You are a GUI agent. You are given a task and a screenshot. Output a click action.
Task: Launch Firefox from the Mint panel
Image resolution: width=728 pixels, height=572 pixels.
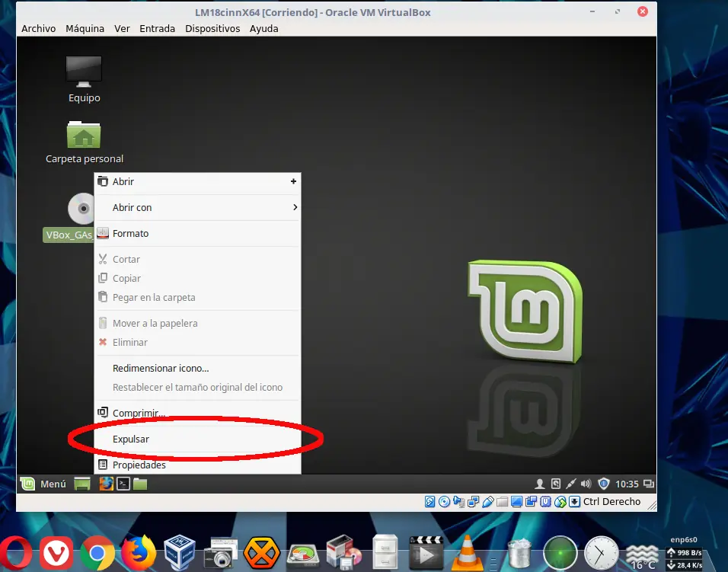point(107,484)
